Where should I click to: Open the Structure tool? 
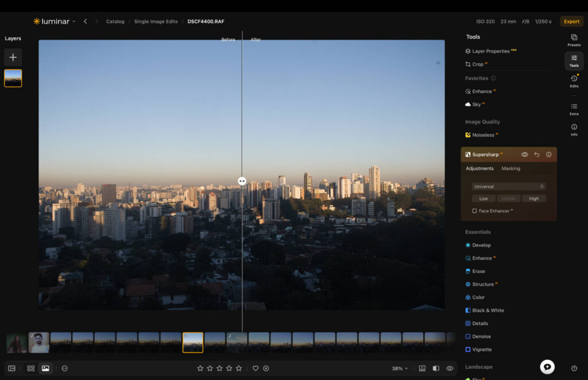point(482,285)
